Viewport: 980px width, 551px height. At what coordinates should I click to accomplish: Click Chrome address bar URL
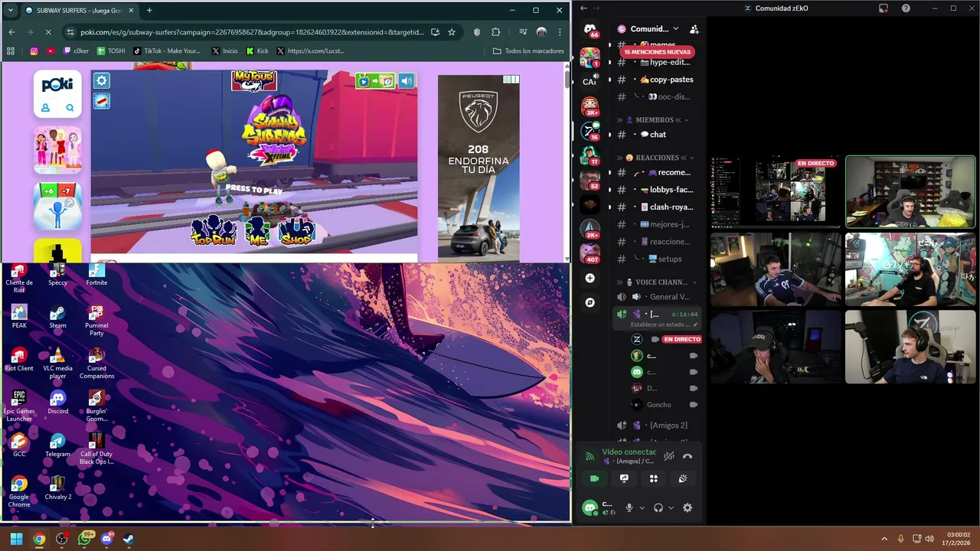tap(252, 32)
